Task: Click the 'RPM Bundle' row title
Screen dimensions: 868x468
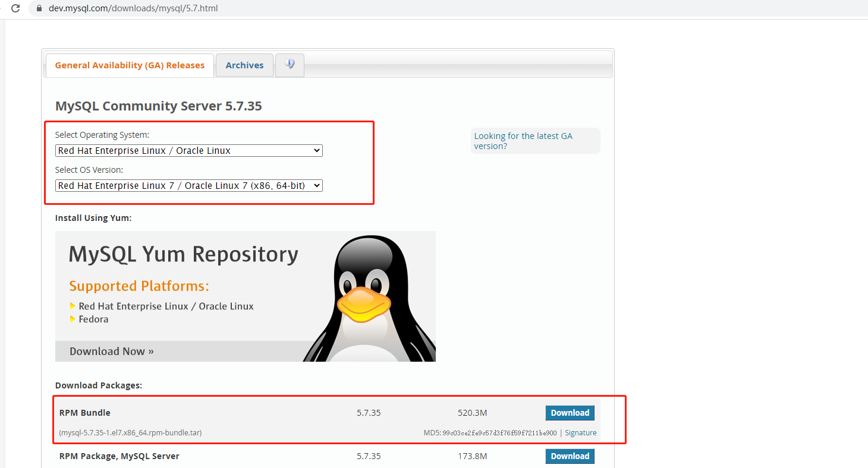Action: 85,413
